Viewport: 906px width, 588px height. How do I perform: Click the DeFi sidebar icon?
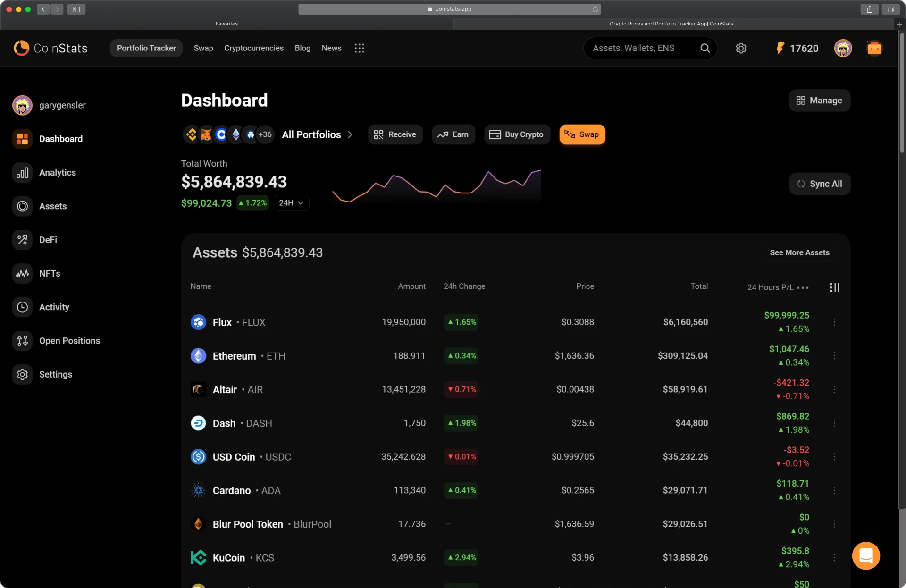point(22,240)
